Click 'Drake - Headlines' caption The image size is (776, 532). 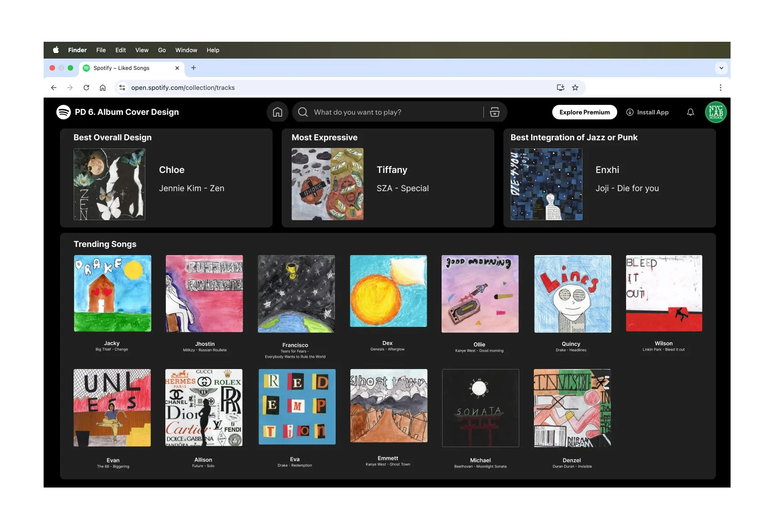point(571,350)
